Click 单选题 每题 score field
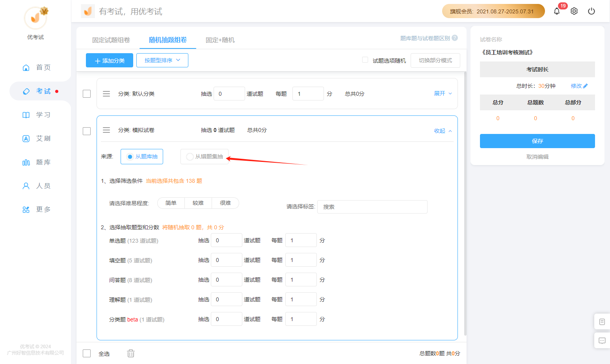The width and height of the screenshot is (610, 364). coord(301,240)
